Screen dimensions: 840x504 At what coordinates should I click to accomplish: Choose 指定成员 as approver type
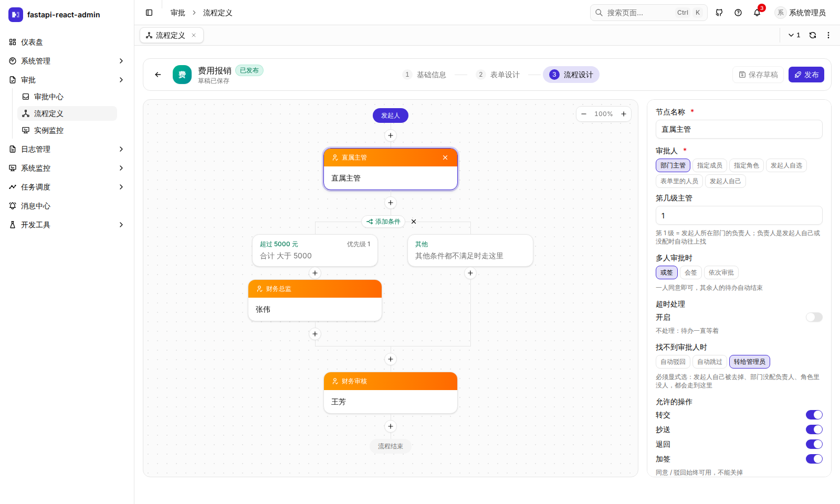pos(710,165)
